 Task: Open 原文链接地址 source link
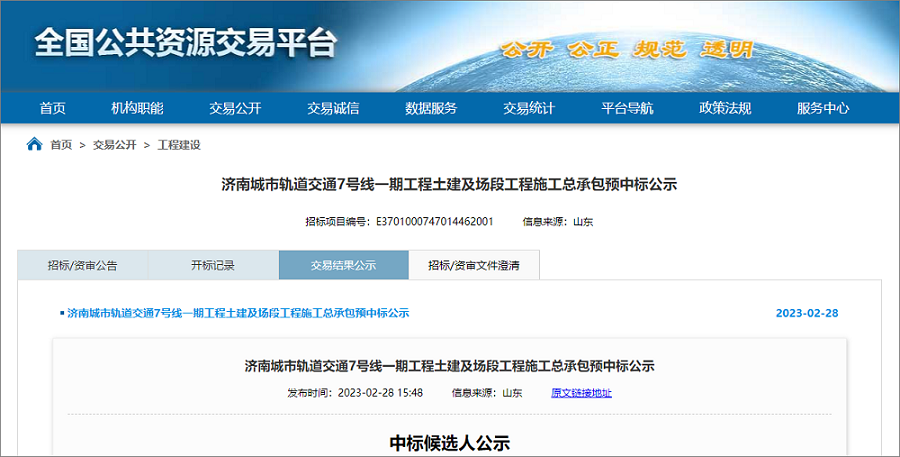(581, 393)
